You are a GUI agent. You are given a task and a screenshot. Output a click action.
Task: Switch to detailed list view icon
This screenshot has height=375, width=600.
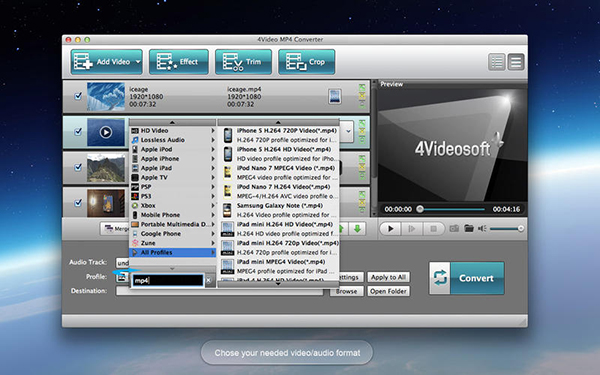[516, 62]
